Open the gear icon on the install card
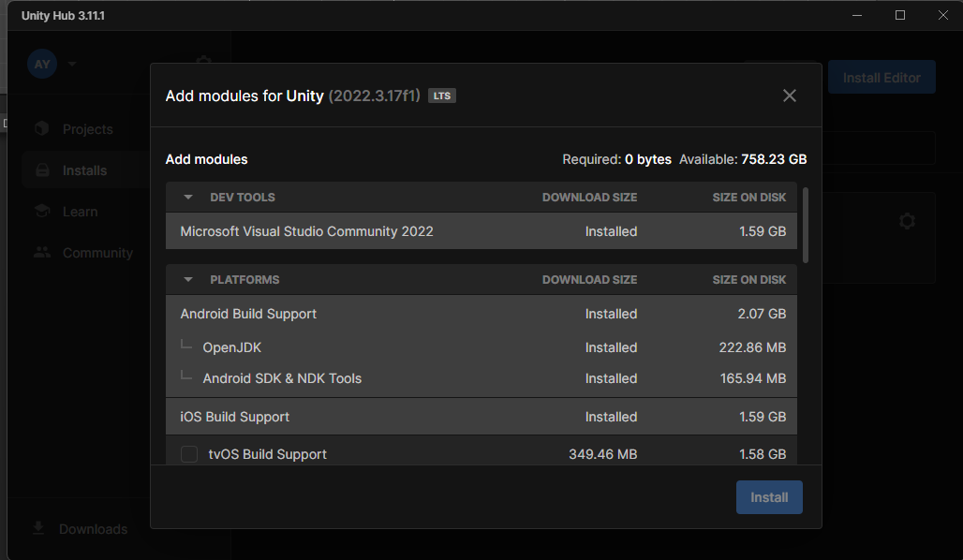This screenshot has width=963, height=560. tap(907, 221)
